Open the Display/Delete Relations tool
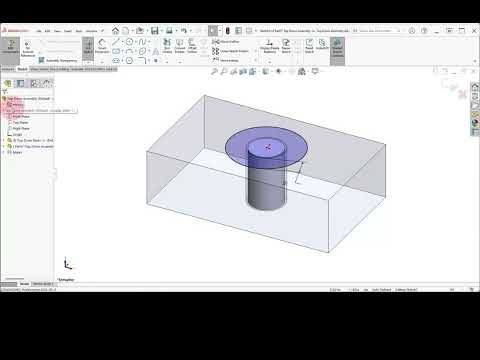The height and width of the screenshot is (360, 480). point(270,46)
